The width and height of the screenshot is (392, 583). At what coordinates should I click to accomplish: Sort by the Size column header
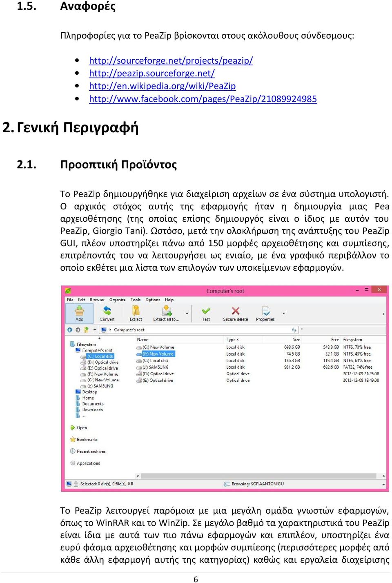tap(296, 339)
